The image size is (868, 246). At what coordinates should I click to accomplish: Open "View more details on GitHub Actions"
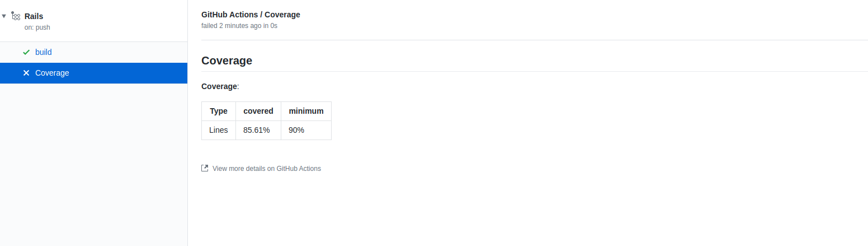pyautogui.click(x=267, y=168)
